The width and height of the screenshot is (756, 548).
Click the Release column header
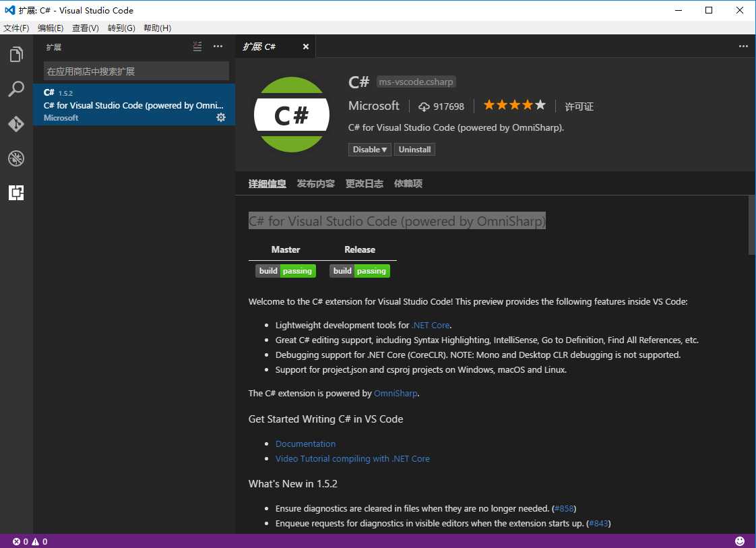coord(360,249)
